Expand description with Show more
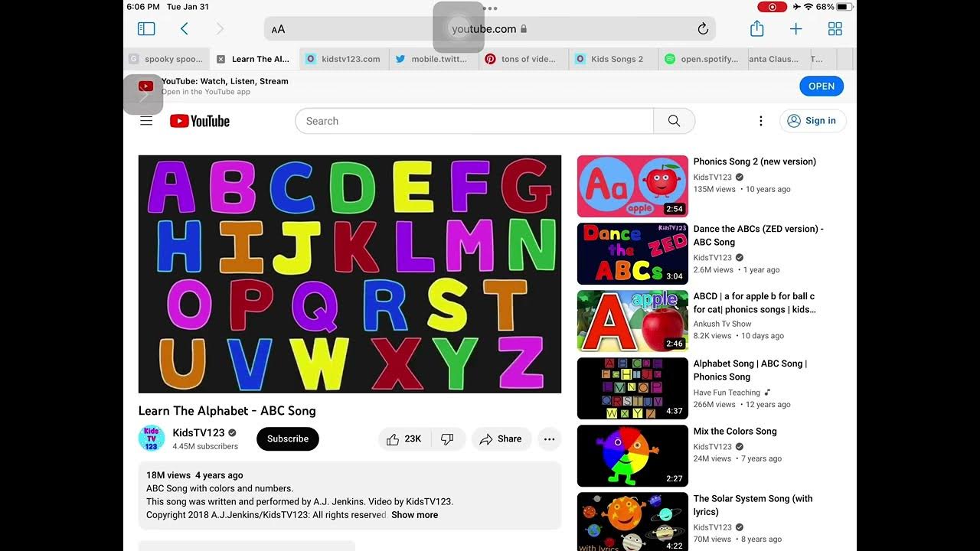The height and width of the screenshot is (551, 980). [415, 515]
